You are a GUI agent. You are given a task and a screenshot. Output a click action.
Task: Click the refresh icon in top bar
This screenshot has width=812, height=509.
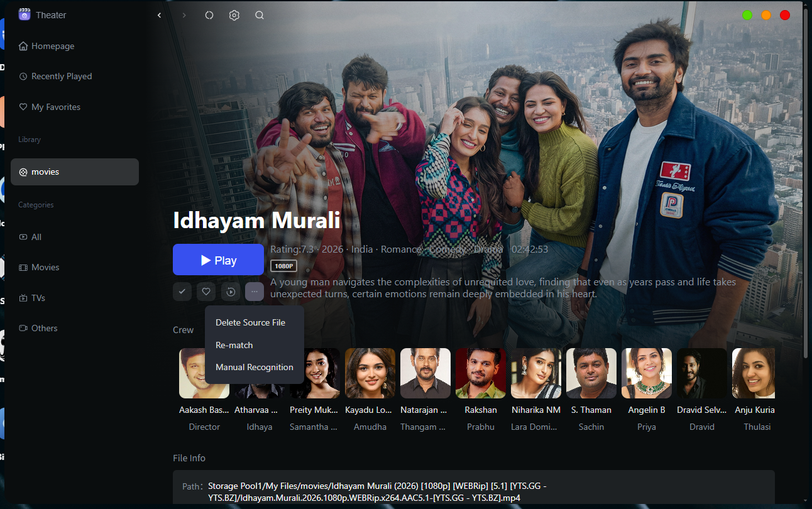click(x=209, y=15)
